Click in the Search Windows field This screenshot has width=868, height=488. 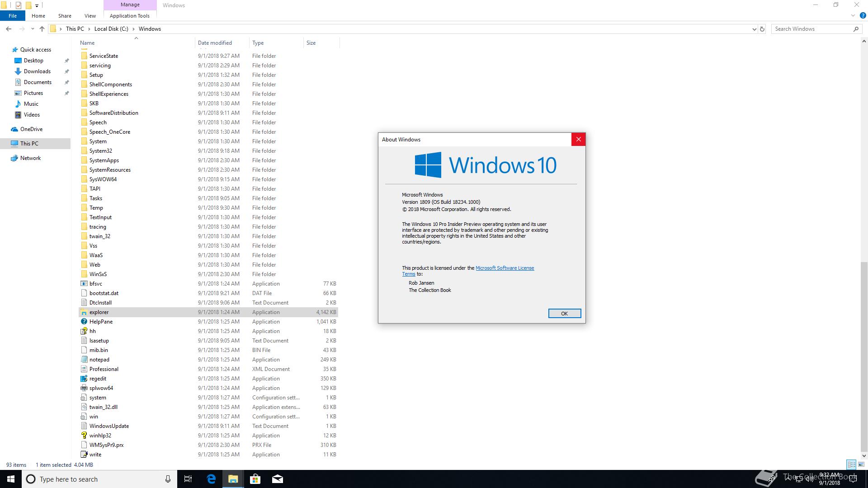(x=811, y=29)
